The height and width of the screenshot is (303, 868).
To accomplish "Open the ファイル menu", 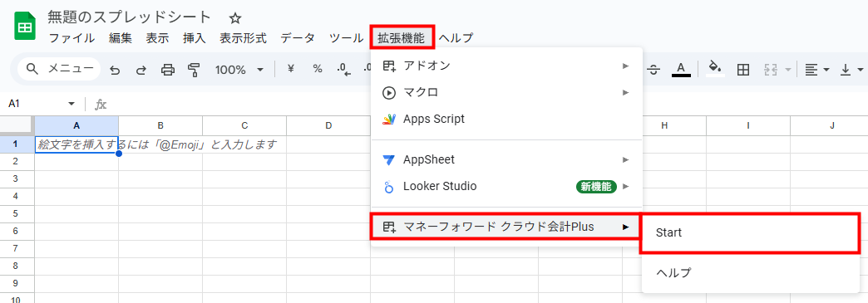I will [x=72, y=38].
